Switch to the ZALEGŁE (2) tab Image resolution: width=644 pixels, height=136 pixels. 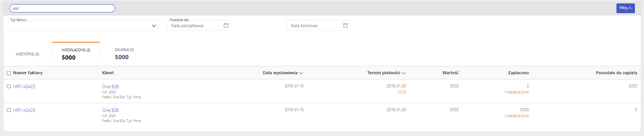click(124, 54)
